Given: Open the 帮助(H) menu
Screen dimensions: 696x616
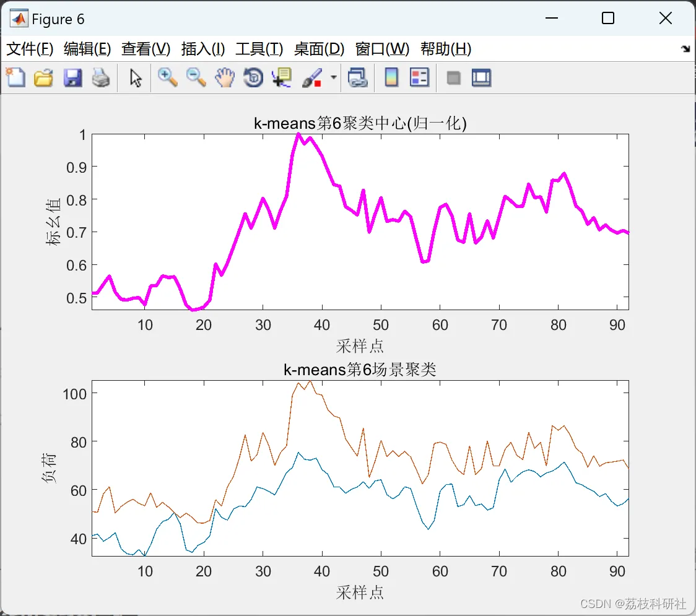Looking at the screenshot, I should (446, 49).
